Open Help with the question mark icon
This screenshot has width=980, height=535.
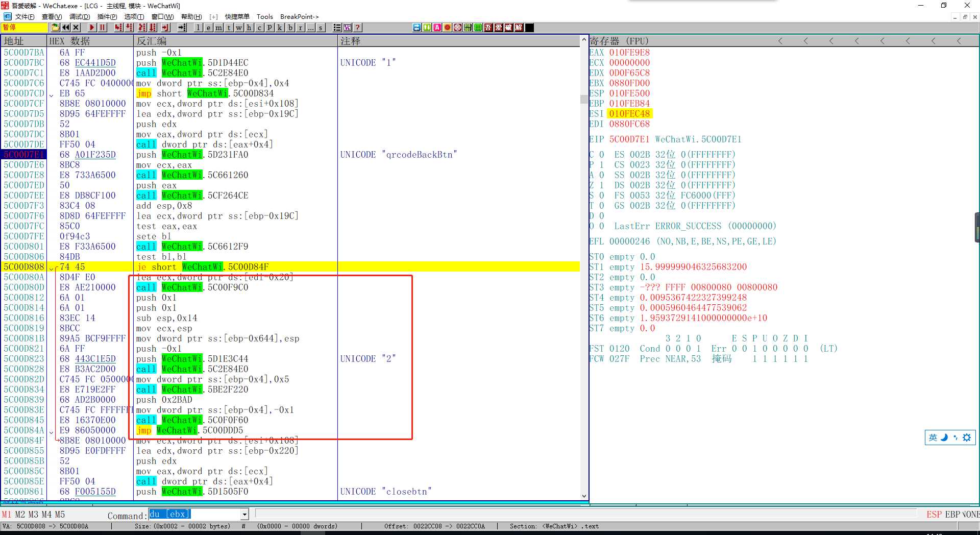(x=358, y=28)
